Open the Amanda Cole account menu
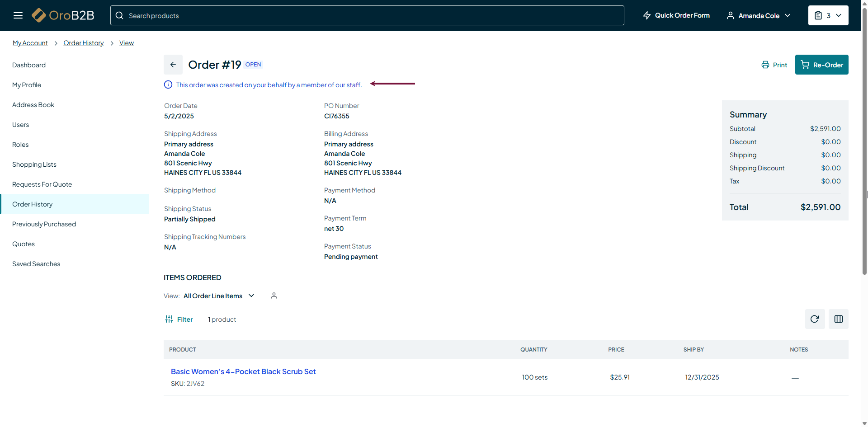The height and width of the screenshot is (427, 868). coord(759,15)
